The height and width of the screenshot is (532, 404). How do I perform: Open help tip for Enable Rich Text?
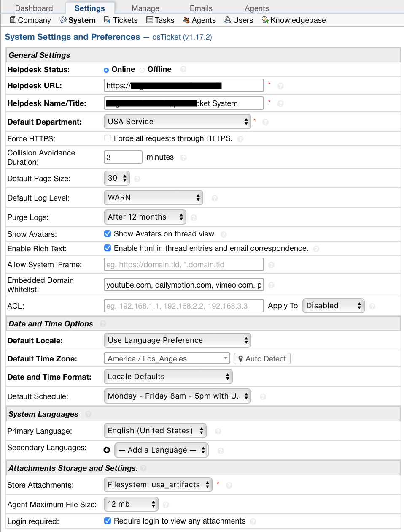[316, 249]
